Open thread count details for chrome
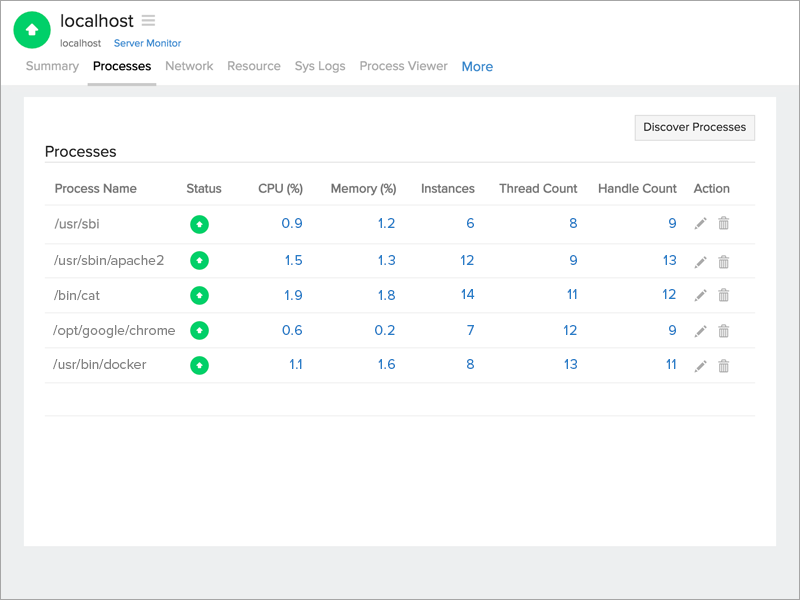 (570, 330)
